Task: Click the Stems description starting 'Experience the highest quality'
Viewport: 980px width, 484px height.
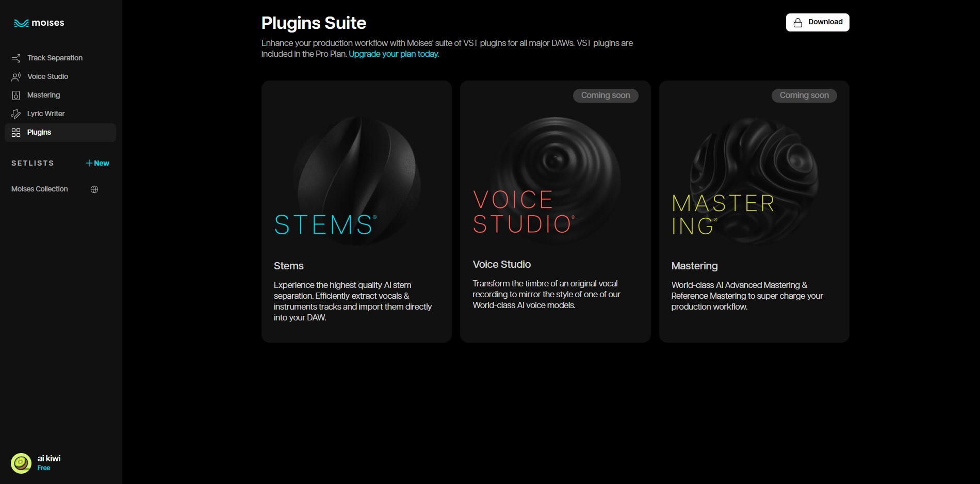Action: (353, 301)
